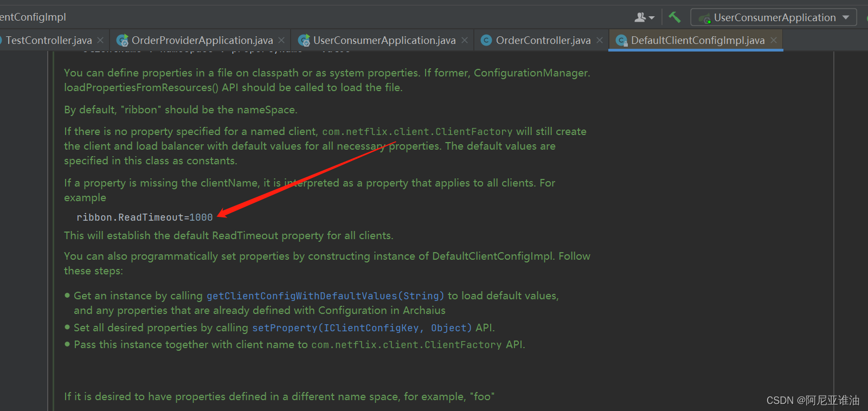Screen dimensions: 868x411
Task: Open the setProperty(IClientConfigKey, Object) link
Action: tap(362, 327)
